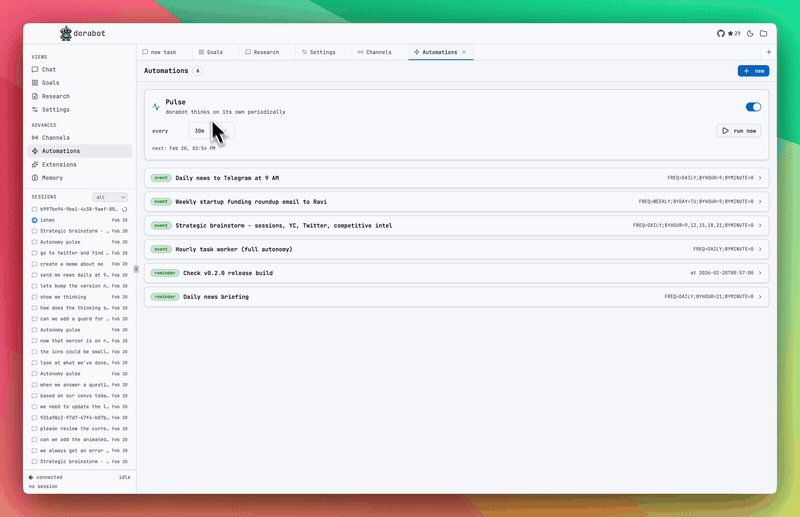Open session 'the icons could be small'

(80, 352)
